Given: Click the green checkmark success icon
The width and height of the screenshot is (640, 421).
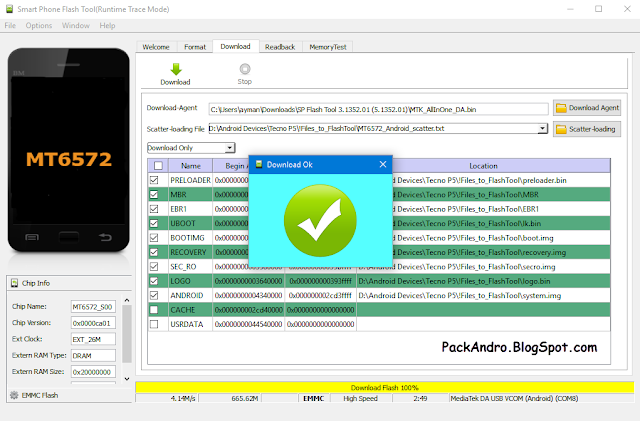Looking at the screenshot, I should coord(320,221).
